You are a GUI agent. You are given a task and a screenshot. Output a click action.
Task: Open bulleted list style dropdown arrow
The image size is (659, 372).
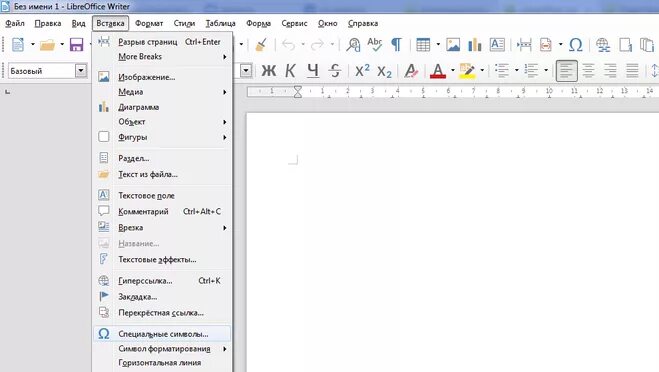(x=517, y=70)
